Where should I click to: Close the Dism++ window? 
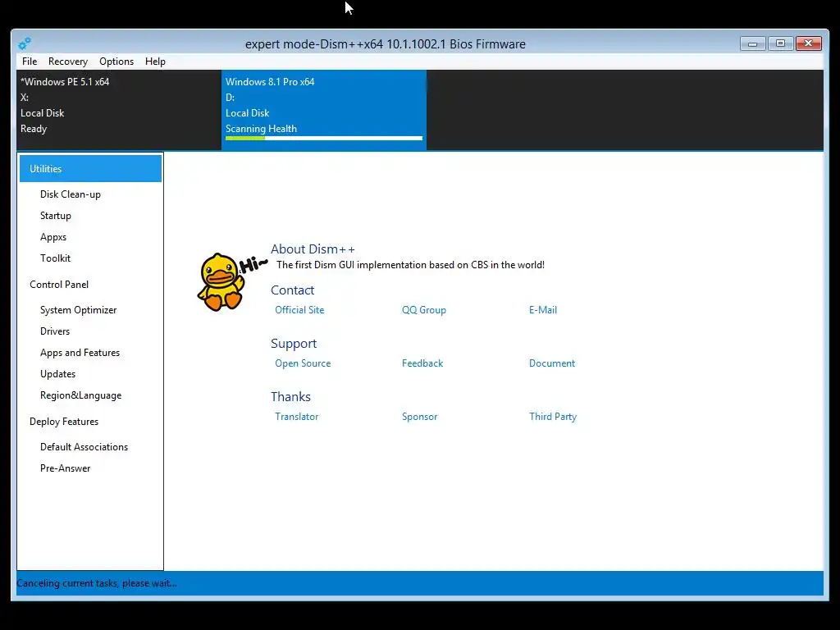pyautogui.click(x=808, y=43)
